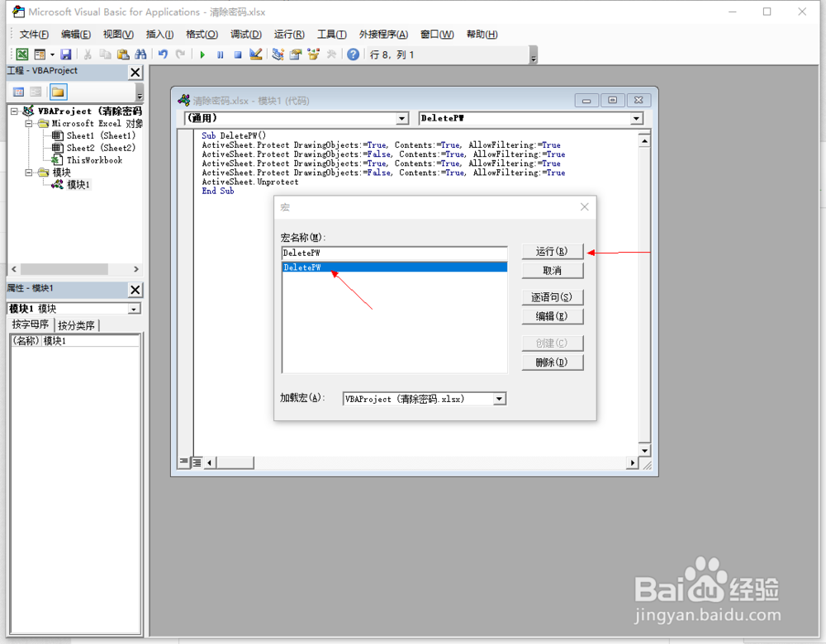Click the Cut scissors icon

pyautogui.click(x=88, y=54)
